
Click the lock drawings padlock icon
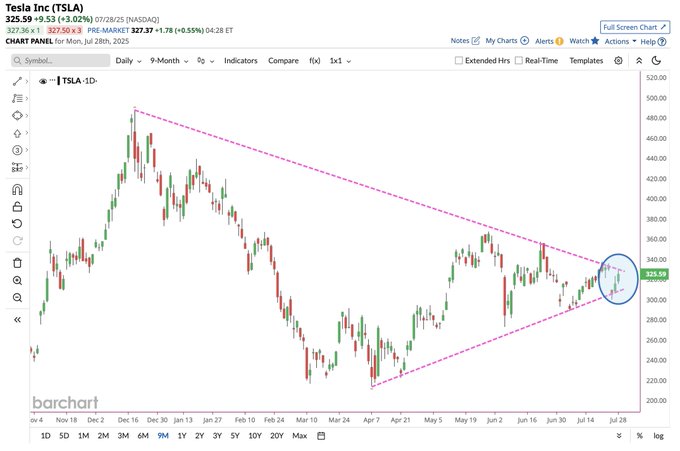(x=17, y=206)
